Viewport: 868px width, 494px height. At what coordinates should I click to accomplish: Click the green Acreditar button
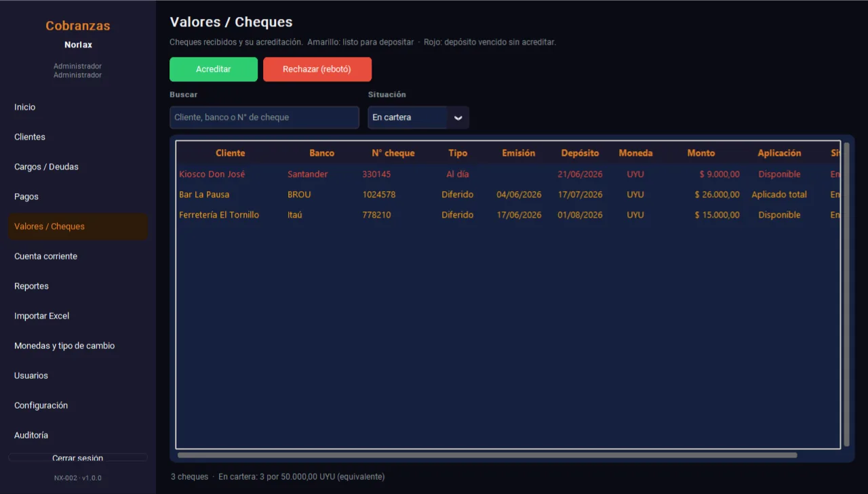click(x=214, y=69)
